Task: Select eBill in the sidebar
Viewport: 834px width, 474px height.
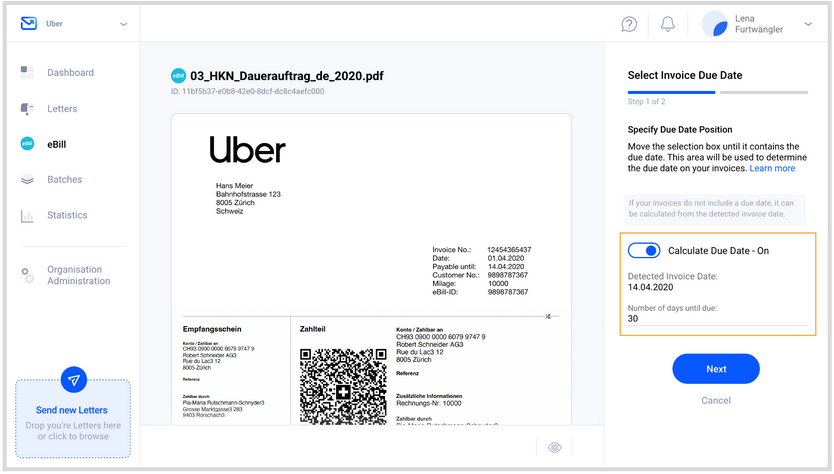Action: point(56,144)
